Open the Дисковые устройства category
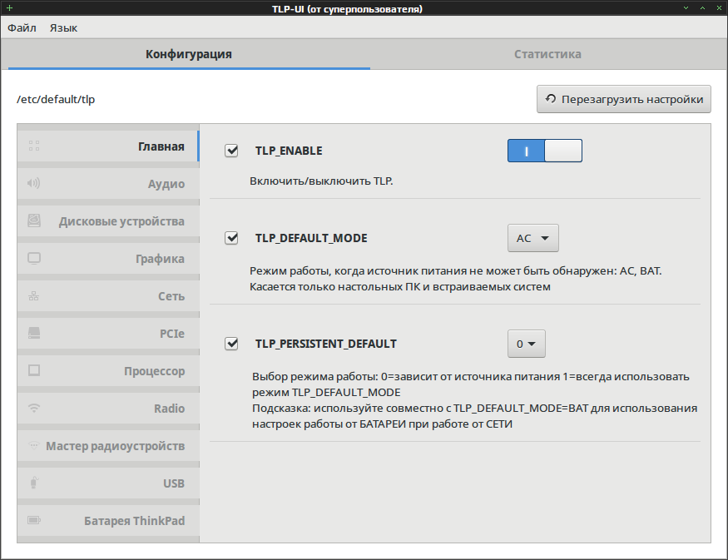Viewport: 728px width, 560px height. 108,221
